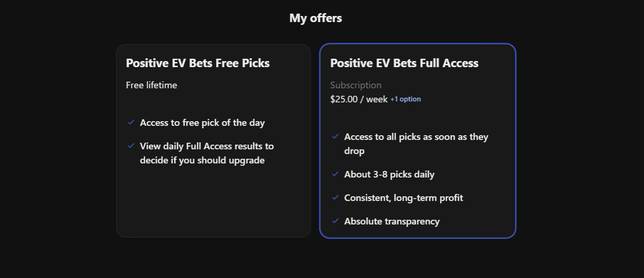Open additional subscription options on Full Access card

[405, 99]
